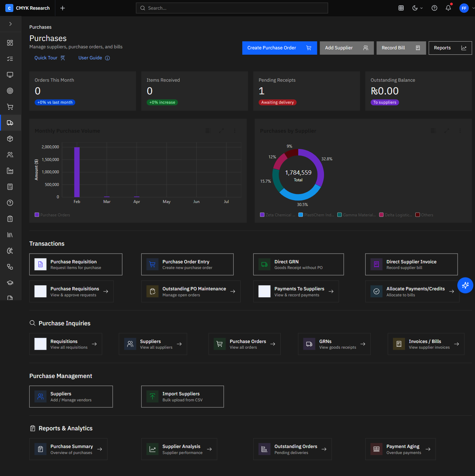Image resolution: width=475 pixels, height=476 pixels.
Task: Open Purchase Order Entry card
Action: [187, 264]
